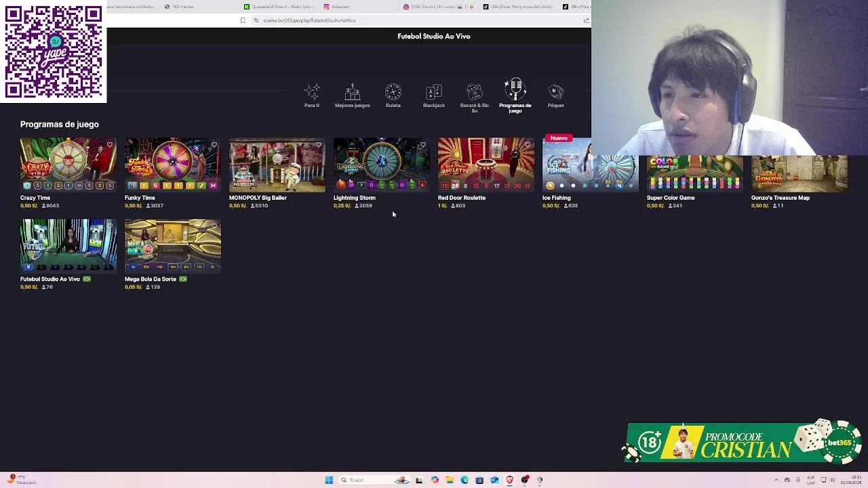Open MONOPOLY Big Baller game thumbnail
The width and height of the screenshot is (868, 488).
[x=277, y=165]
